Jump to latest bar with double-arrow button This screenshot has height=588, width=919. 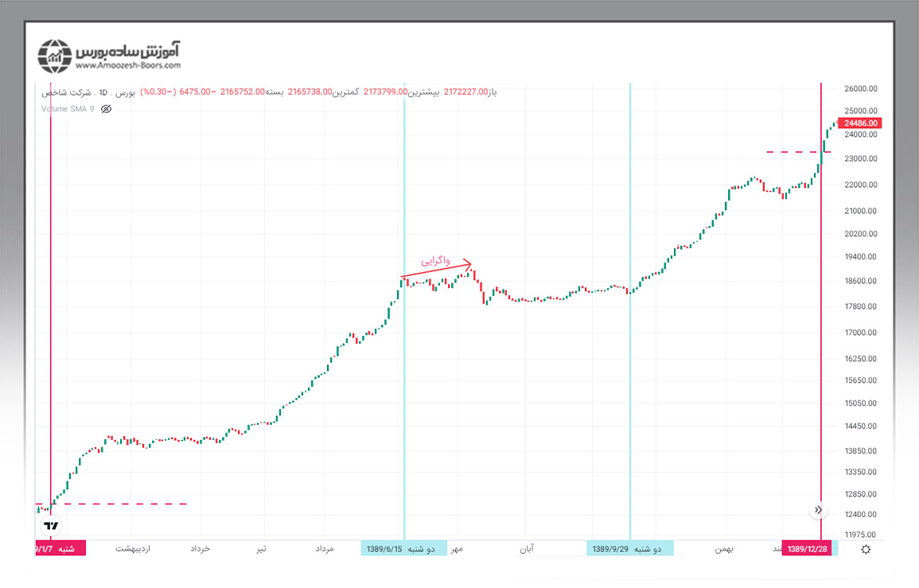click(x=817, y=510)
